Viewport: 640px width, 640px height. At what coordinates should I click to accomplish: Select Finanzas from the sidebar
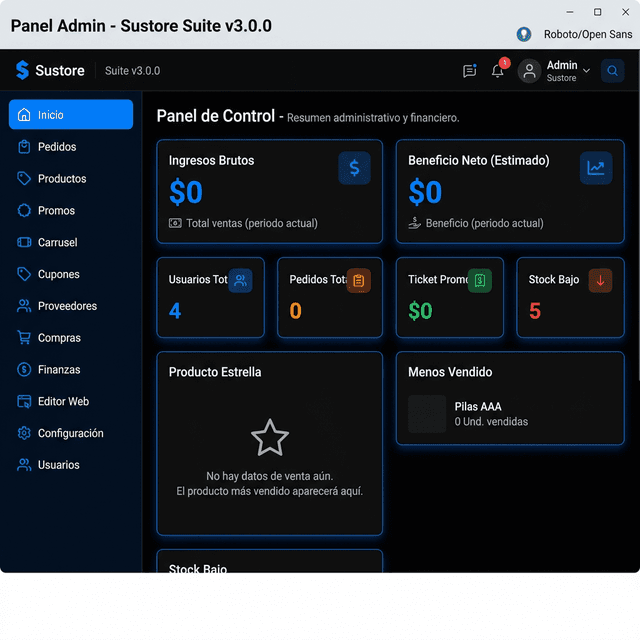pos(59,370)
